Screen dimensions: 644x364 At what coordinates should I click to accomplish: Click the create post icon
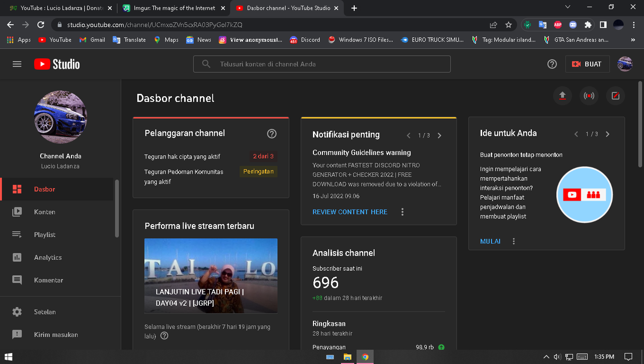pos(615,96)
